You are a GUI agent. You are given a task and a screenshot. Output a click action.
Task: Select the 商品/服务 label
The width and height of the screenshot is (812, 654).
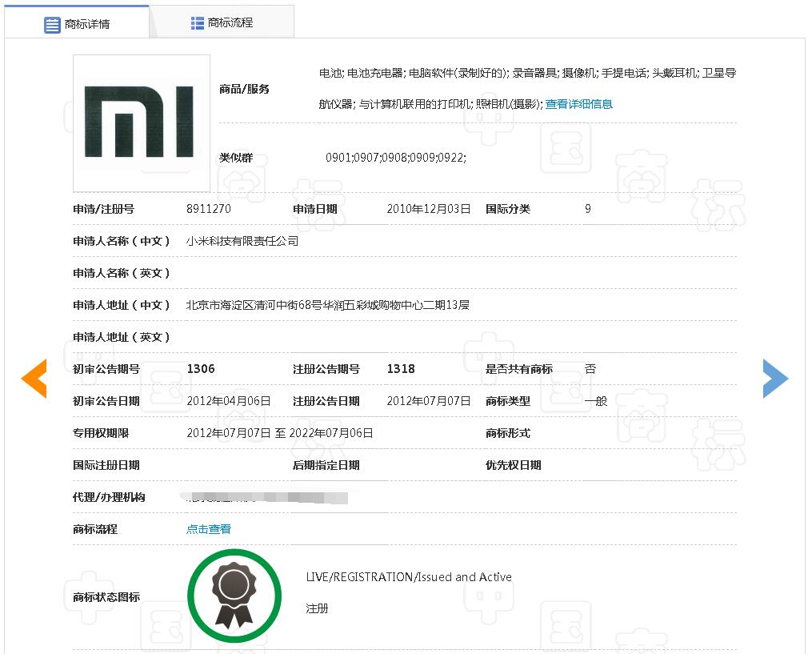click(x=245, y=89)
